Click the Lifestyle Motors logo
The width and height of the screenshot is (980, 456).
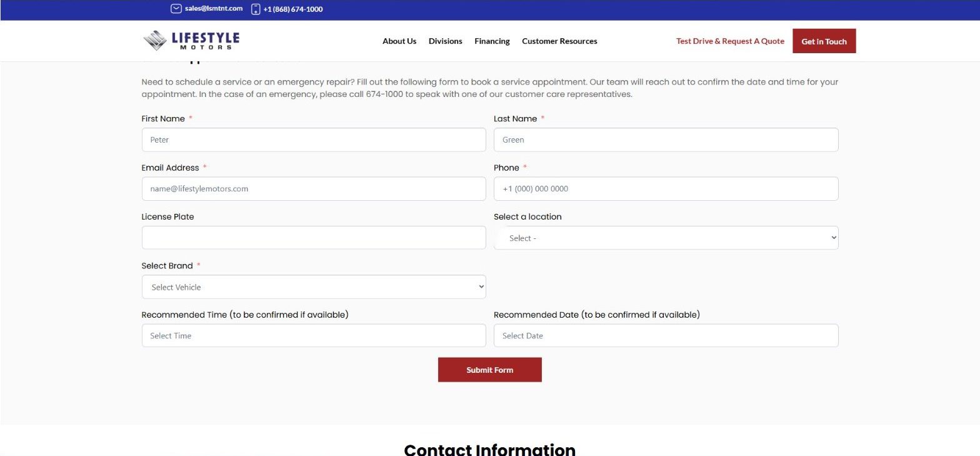pyautogui.click(x=191, y=41)
